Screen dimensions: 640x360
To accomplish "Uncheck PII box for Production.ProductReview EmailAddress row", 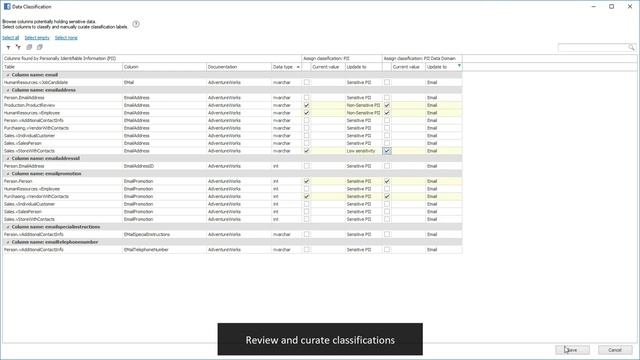I will (x=307, y=105).
